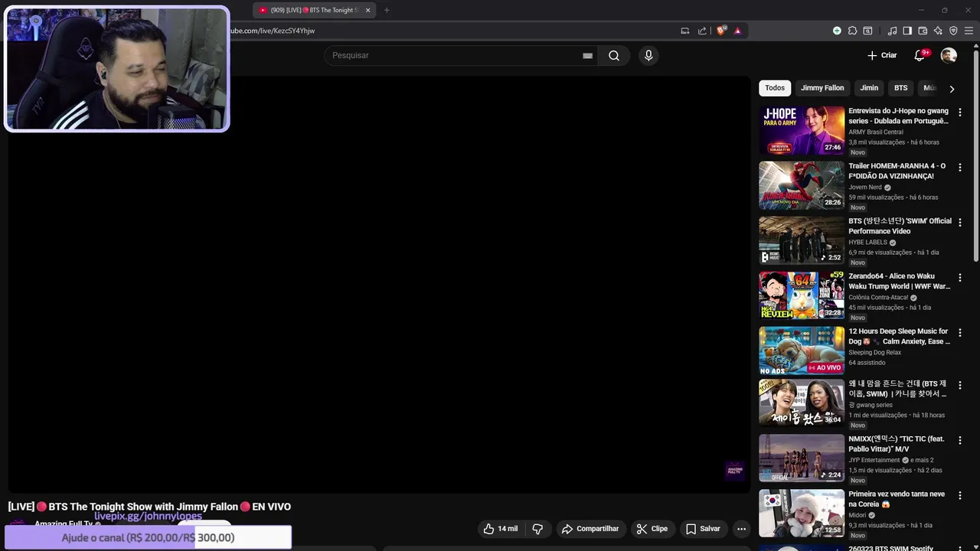Select the Todos filter chip
980x551 pixels.
pyautogui.click(x=775, y=88)
